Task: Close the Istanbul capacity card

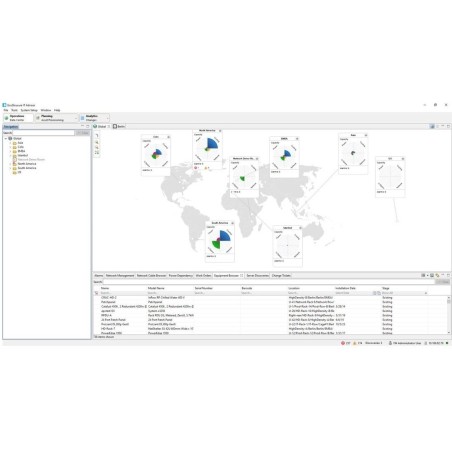Action: click(x=300, y=228)
